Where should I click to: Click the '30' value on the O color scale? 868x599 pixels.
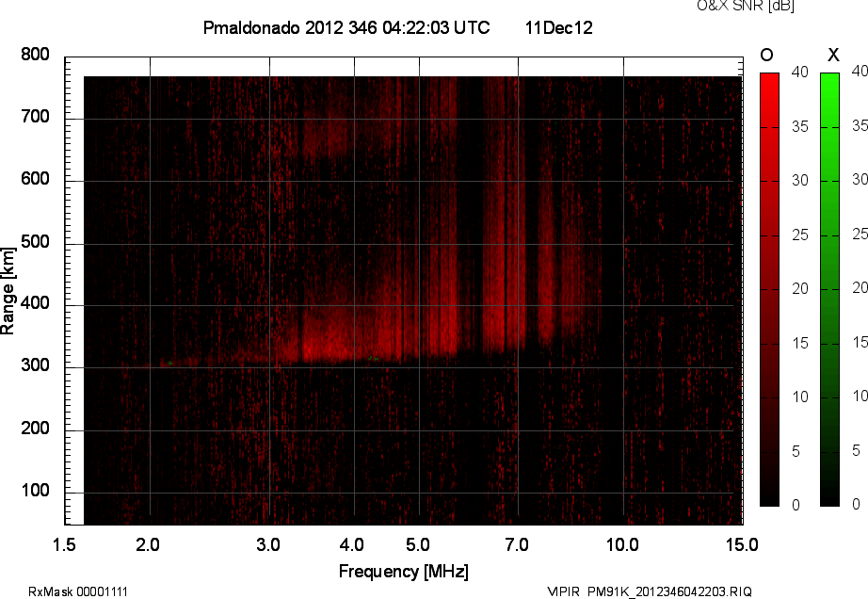tap(800, 181)
